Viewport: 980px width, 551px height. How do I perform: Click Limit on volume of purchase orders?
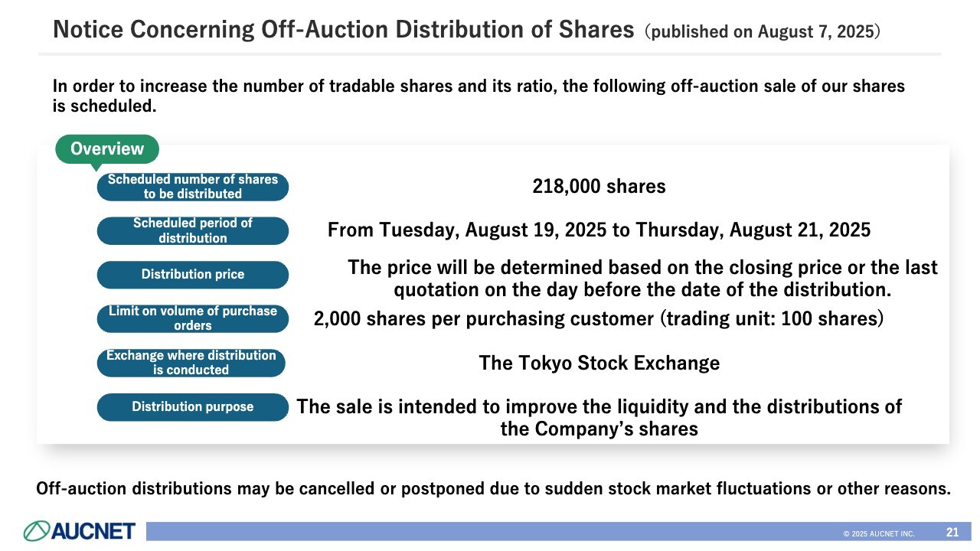pyautogui.click(x=192, y=318)
